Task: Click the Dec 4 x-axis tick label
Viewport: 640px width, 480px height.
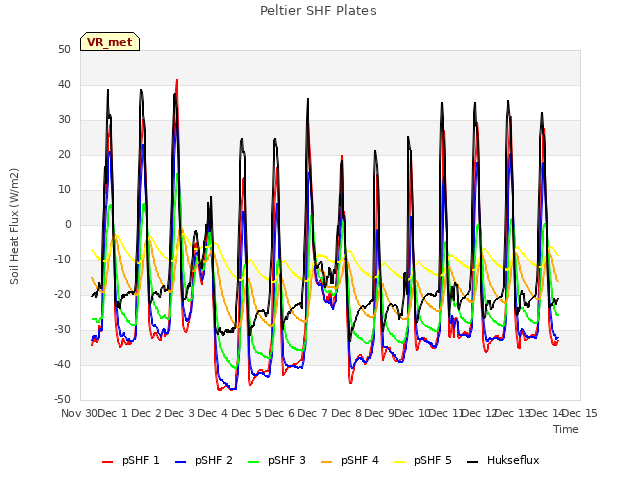Action: click(213, 413)
